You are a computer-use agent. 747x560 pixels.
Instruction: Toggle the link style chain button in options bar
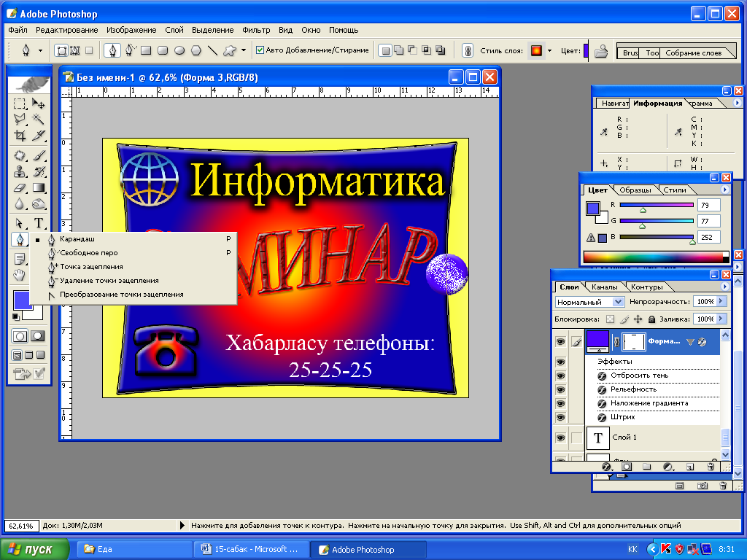coord(468,50)
